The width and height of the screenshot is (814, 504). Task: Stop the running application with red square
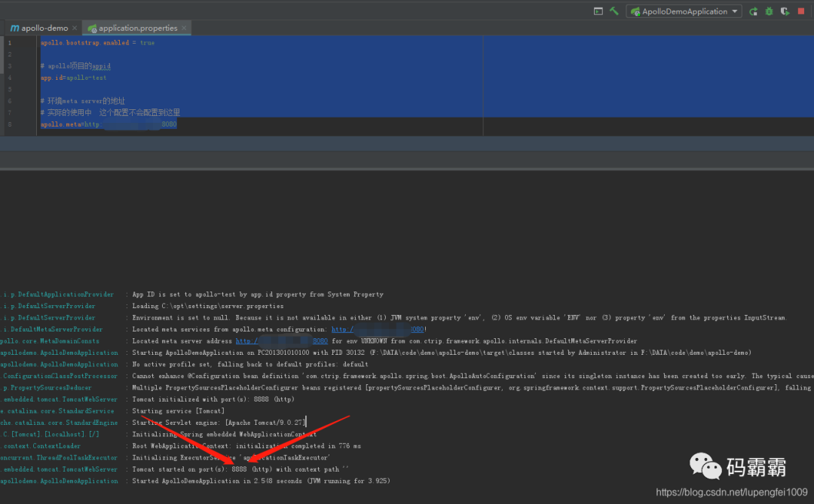pyautogui.click(x=801, y=11)
